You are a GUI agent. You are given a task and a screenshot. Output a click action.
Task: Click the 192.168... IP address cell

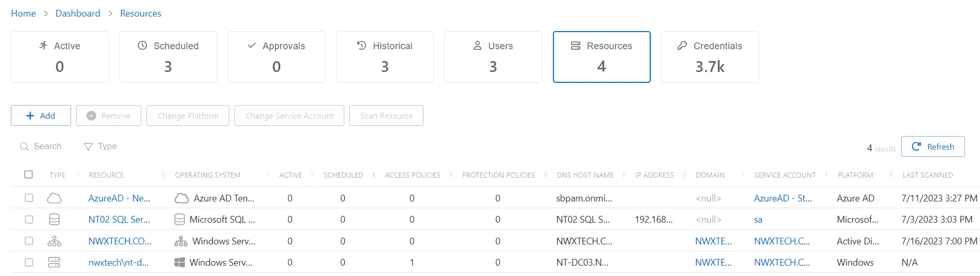[x=654, y=220]
